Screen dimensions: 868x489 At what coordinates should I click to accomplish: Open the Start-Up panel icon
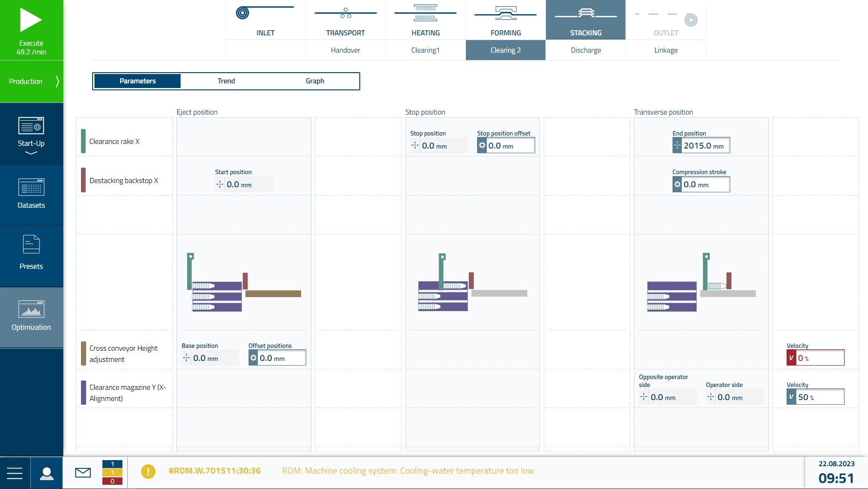(x=31, y=126)
